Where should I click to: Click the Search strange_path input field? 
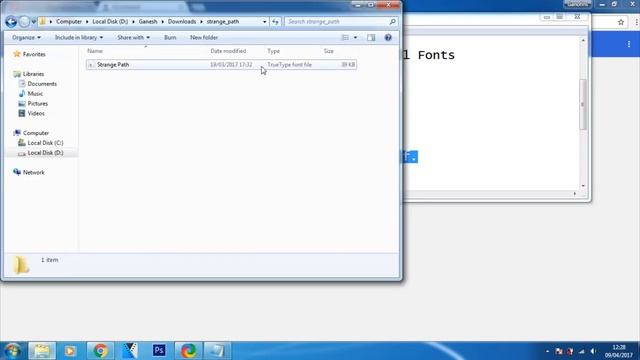[337, 22]
